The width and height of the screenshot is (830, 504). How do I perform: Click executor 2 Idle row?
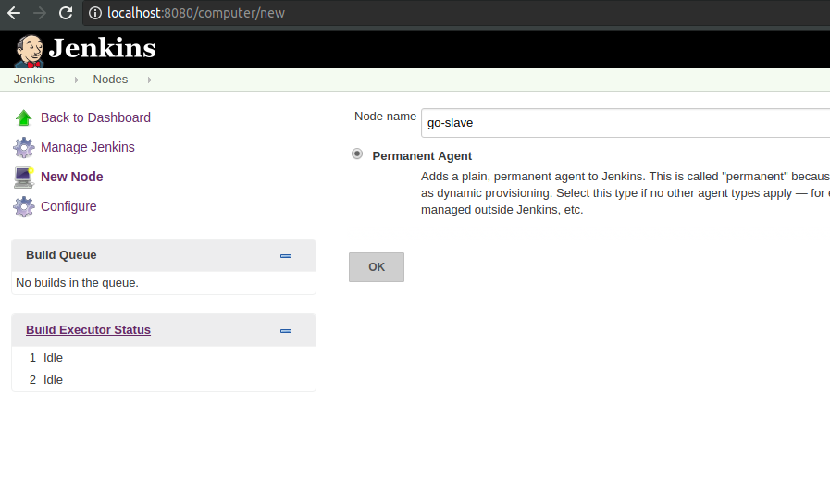point(164,380)
